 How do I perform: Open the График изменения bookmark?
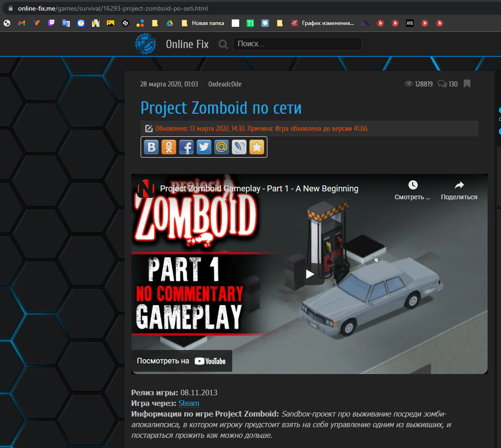click(x=322, y=23)
